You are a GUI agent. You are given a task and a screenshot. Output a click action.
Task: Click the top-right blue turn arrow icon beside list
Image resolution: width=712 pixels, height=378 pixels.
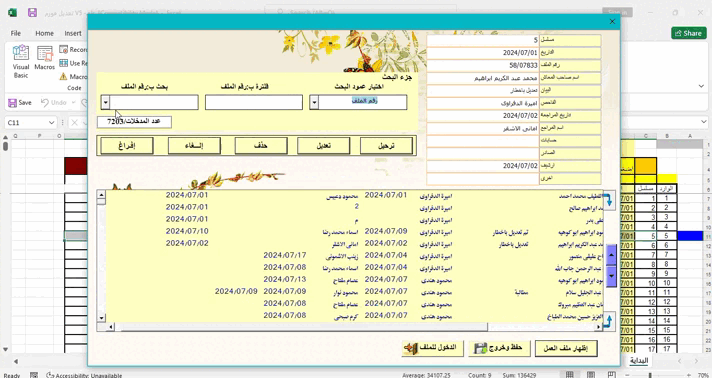click(x=608, y=199)
